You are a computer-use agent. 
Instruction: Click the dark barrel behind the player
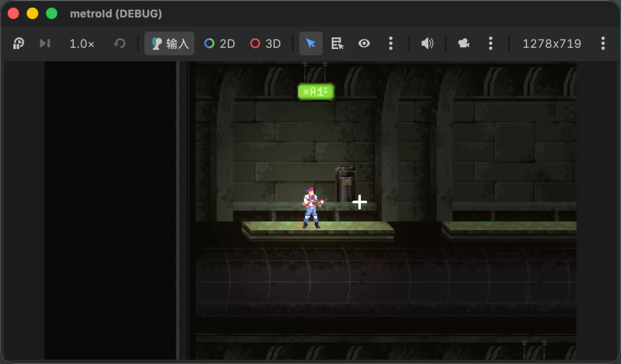point(345,184)
